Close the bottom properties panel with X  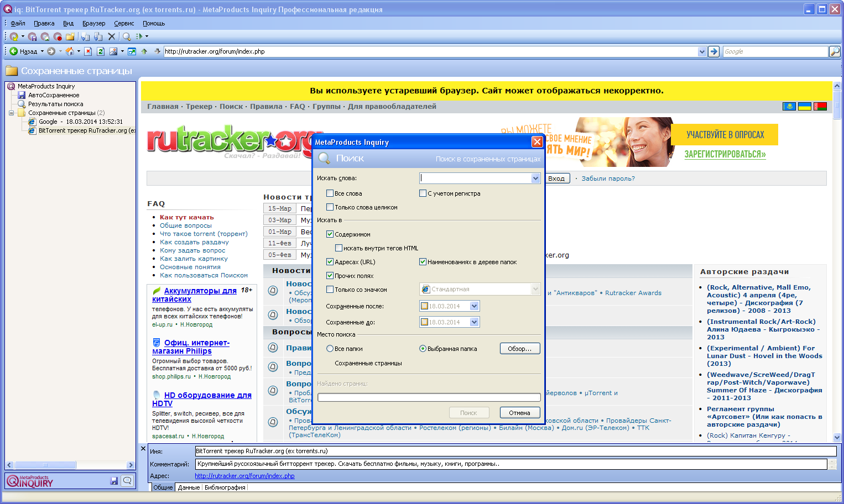(143, 449)
